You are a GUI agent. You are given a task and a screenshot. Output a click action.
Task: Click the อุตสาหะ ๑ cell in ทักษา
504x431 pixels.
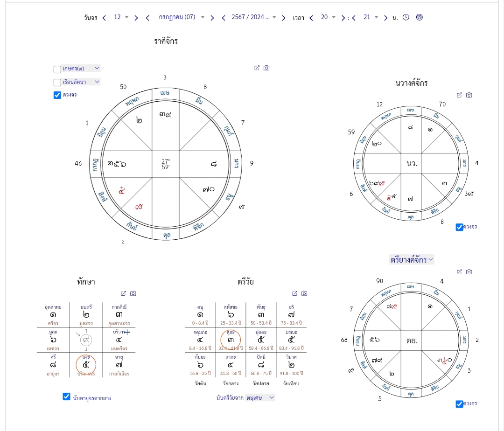click(x=53, y=315)
